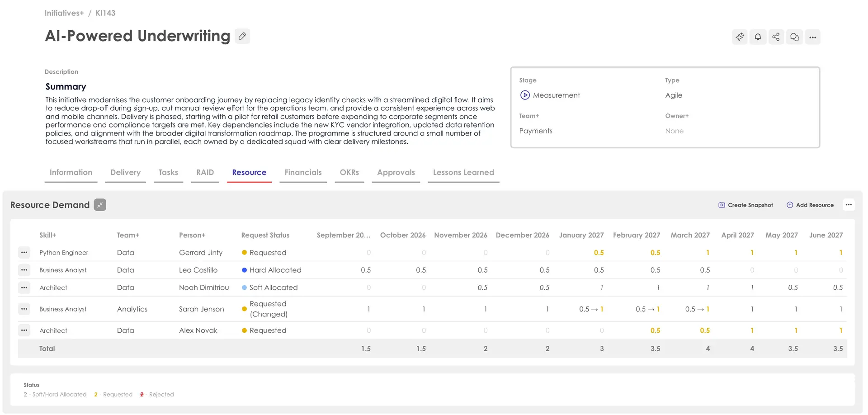Click the Analytics team cell
The height and width of the screenshot is (415, 868).
pos(132,309)
